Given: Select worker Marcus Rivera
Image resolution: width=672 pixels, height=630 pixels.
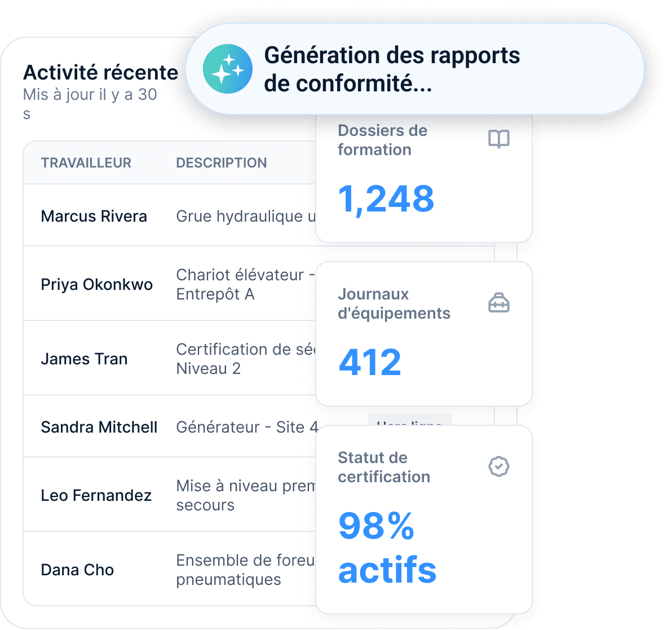Looking at the screenshot, I should (x=94, y=216).
